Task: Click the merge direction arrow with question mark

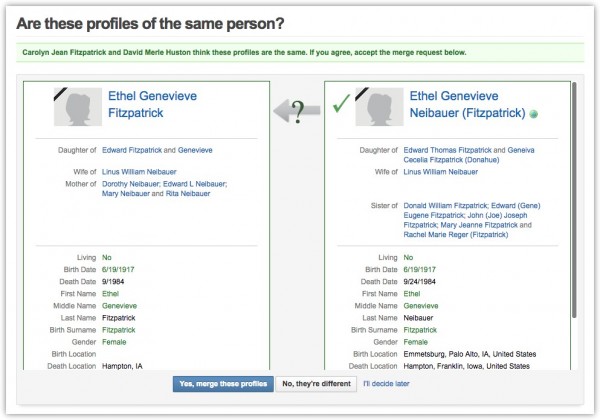Action: (x=297, y=111)
